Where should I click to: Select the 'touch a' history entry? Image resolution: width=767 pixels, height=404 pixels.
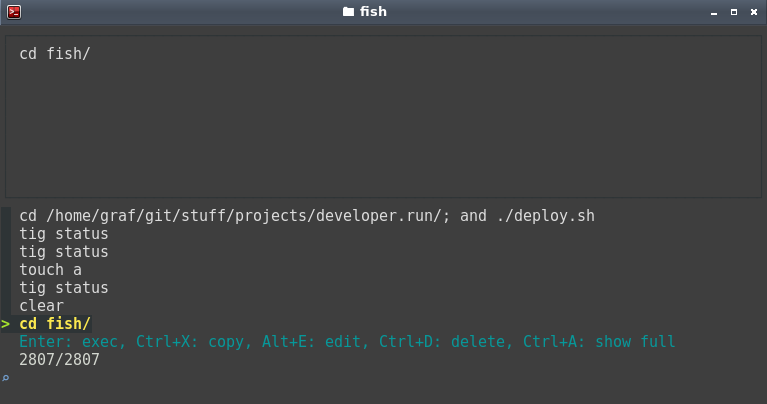pos(50,269)
